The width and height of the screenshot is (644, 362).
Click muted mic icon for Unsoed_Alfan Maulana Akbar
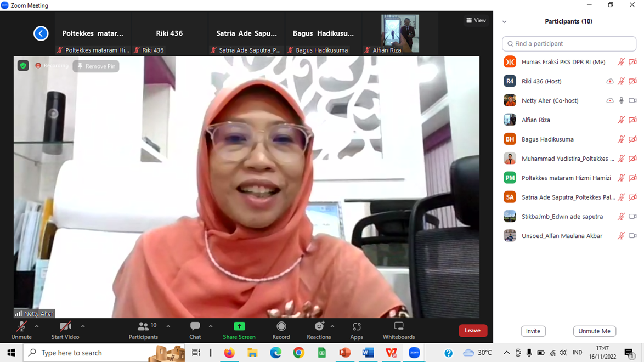(x=621, y=236)
